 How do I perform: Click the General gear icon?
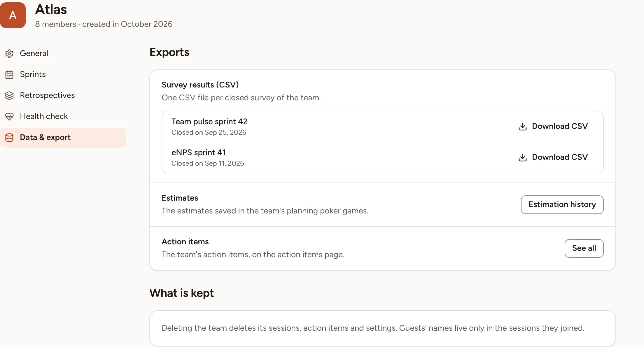9,54
